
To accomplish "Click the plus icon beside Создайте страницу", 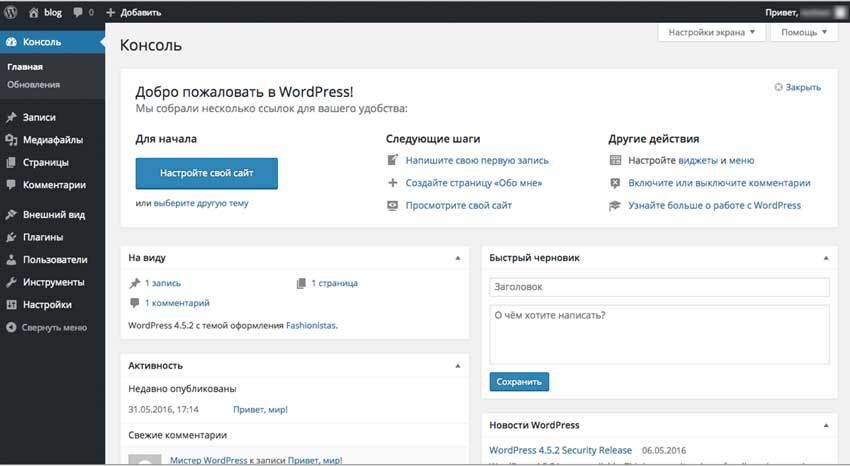I will (x=392, y=183).
